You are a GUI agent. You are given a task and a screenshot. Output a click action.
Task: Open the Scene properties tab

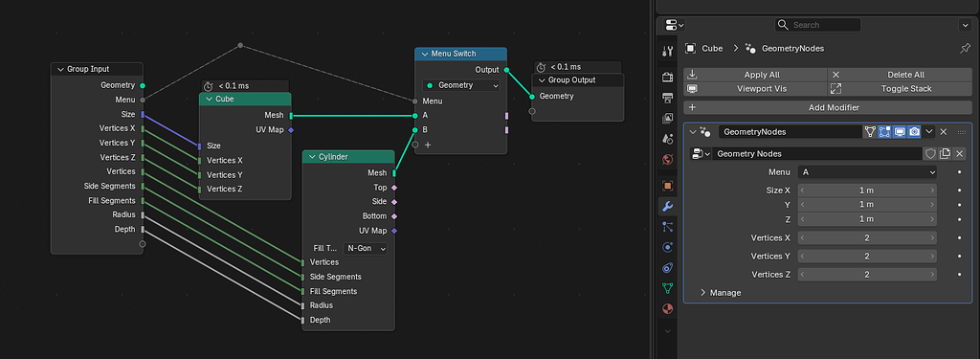tap(667, 138)
